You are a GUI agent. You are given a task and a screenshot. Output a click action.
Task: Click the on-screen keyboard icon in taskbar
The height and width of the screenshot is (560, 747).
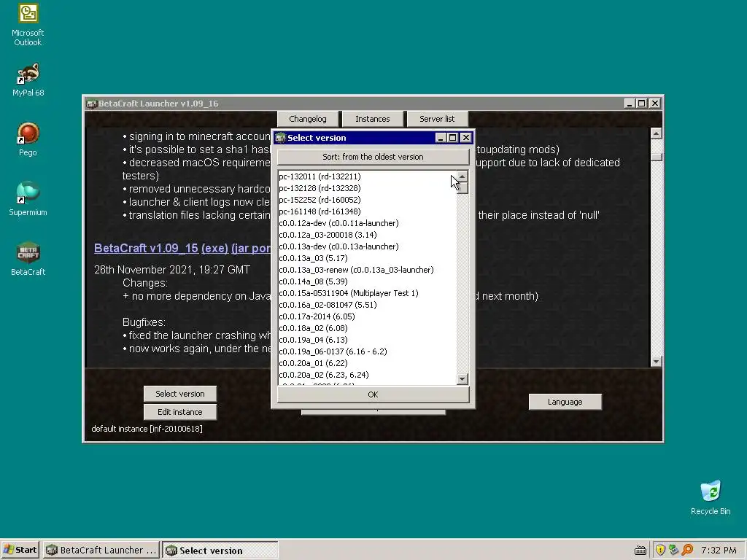(x=640, y=551)
